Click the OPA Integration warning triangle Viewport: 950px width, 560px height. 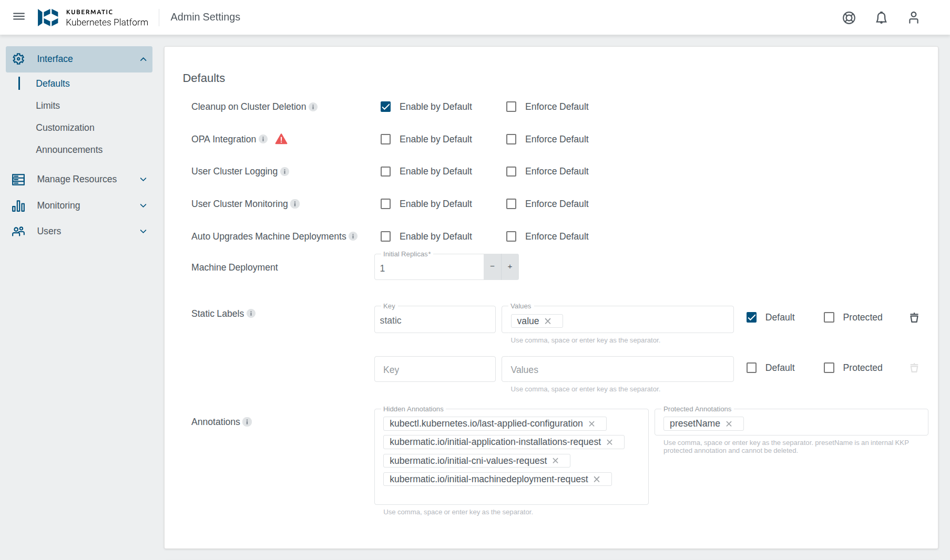click(281, 139)
